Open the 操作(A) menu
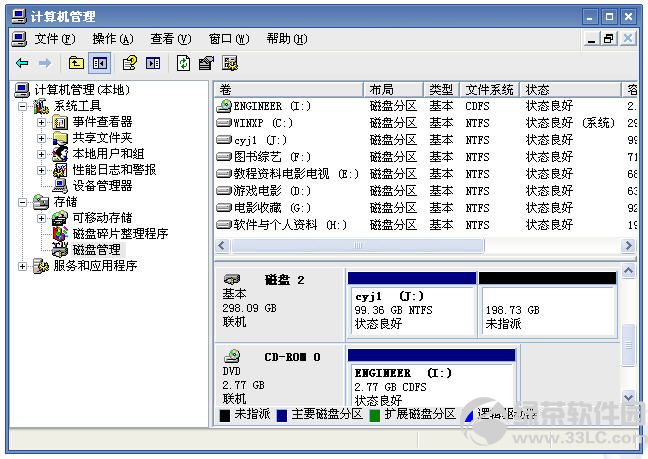 (x=112, y=39)
